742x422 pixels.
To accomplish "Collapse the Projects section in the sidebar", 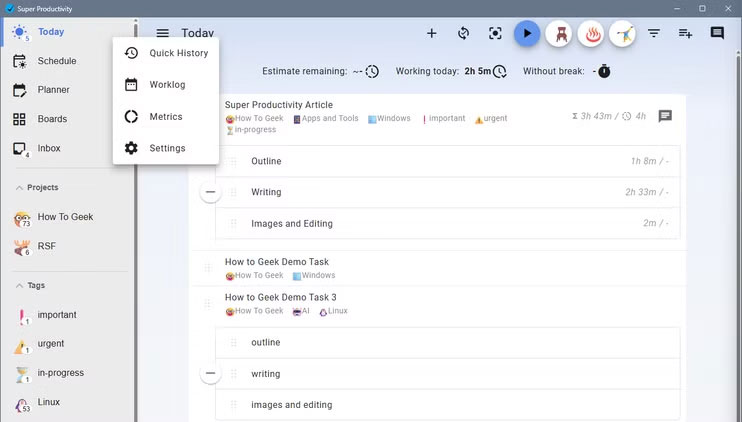I will (x=19, y=187).
